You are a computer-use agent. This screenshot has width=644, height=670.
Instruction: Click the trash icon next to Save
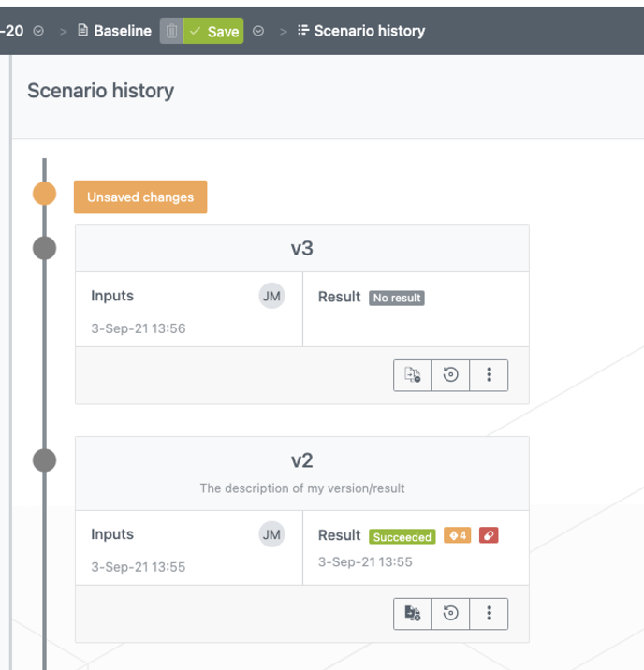171,31
